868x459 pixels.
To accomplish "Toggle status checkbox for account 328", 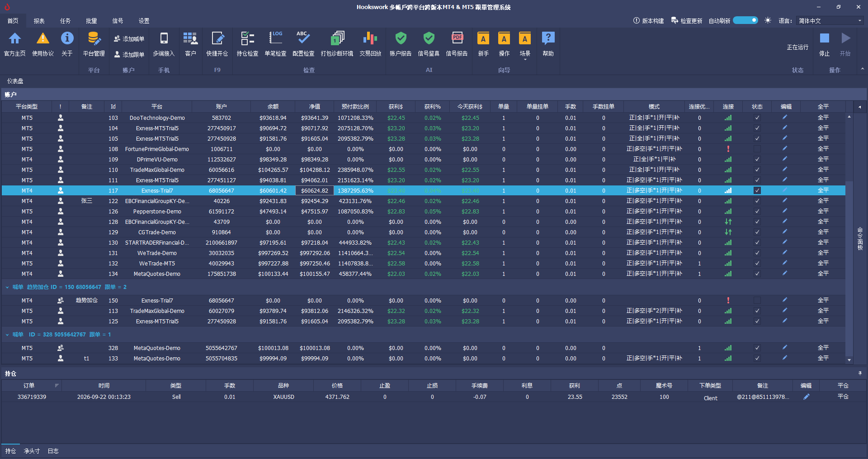I will [757, 348].
